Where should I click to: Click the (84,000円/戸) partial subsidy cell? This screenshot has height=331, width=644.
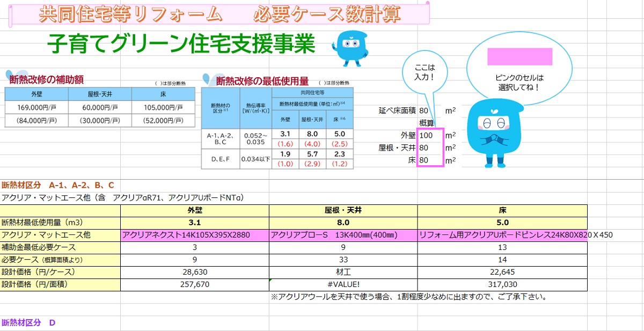[36, 121]
